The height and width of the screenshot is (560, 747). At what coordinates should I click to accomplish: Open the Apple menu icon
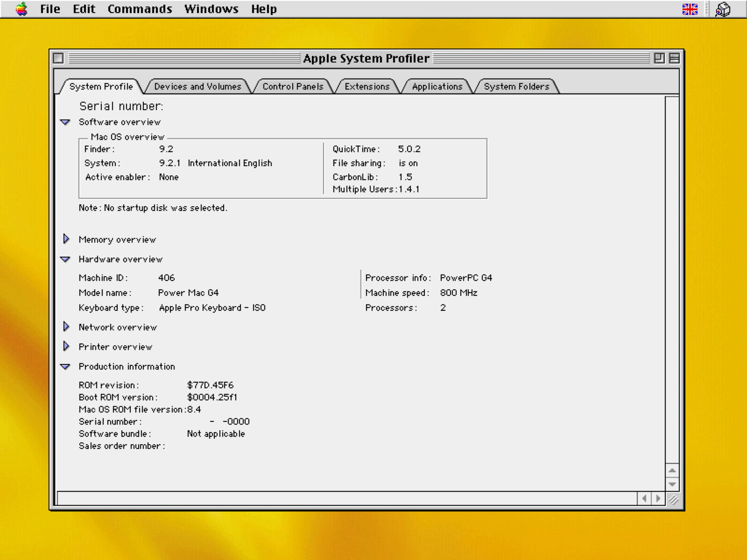pyautogui.click(x=21, y=9)
